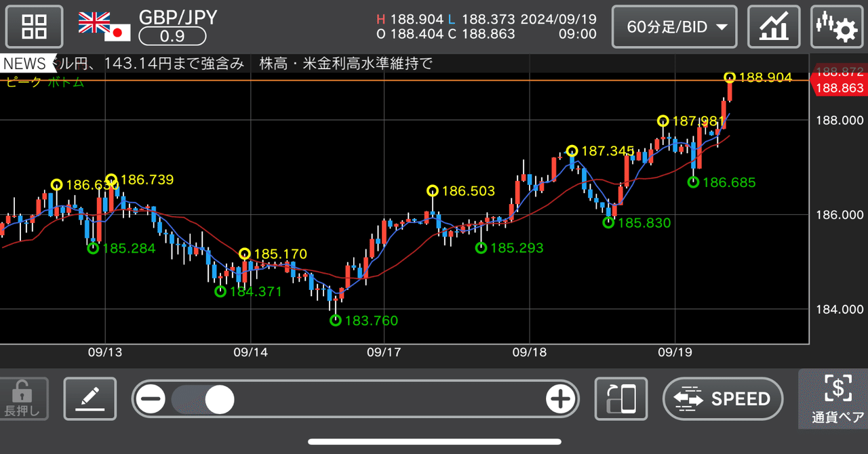Open the 60分足/BID timeframe dropdown

[673, 26]
